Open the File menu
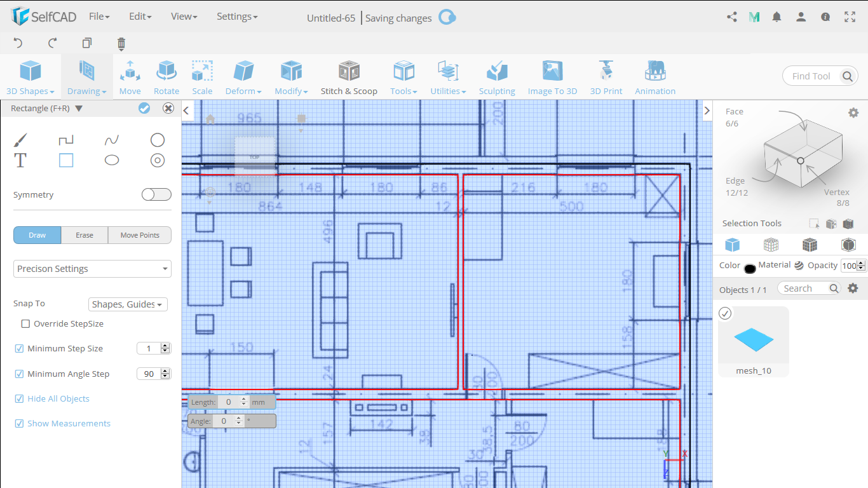868x488 pixels. 99,17
